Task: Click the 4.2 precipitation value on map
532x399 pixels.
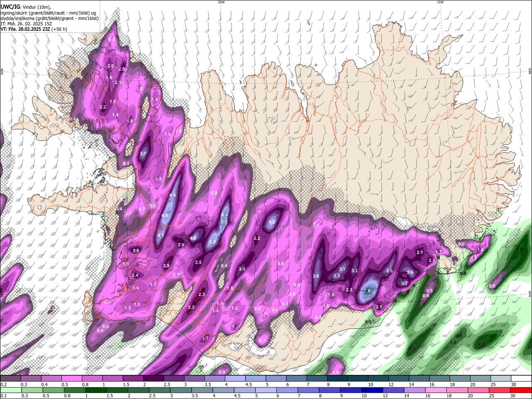Action: [272, 222]
